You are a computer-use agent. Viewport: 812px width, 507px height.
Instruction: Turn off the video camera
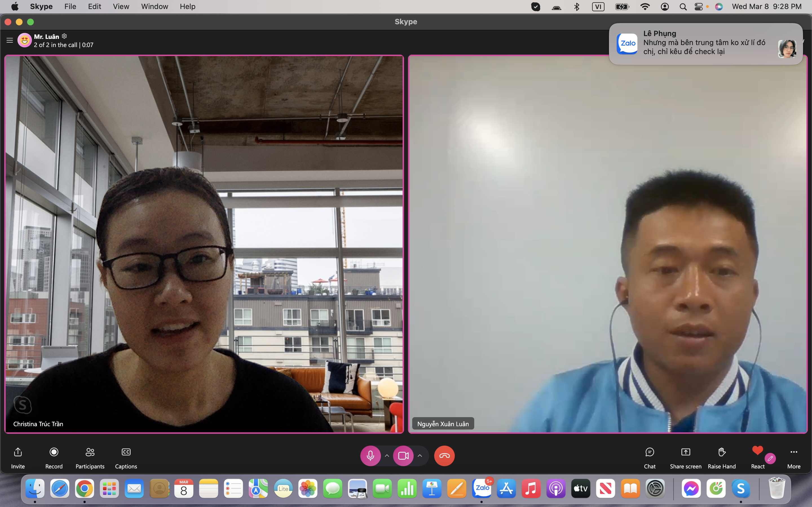coord(403,456)
